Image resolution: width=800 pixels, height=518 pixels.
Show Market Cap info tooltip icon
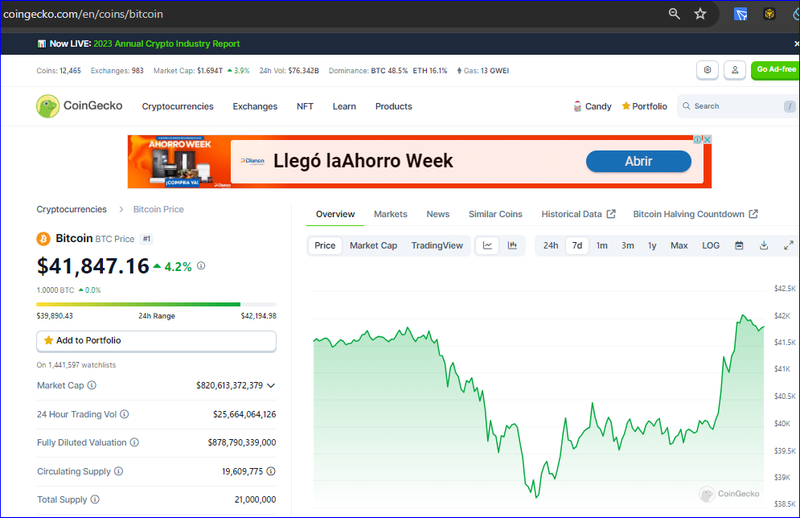(x=92, y=385)
